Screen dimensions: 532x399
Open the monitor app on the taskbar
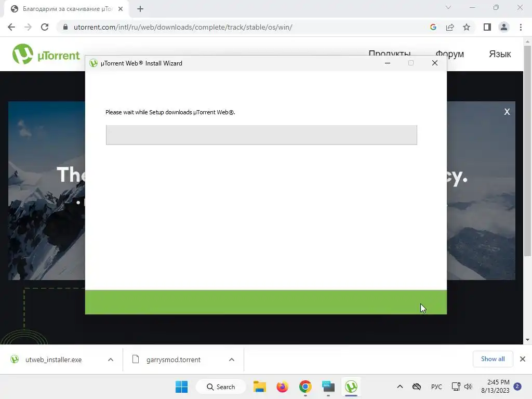tap(328, 387)
